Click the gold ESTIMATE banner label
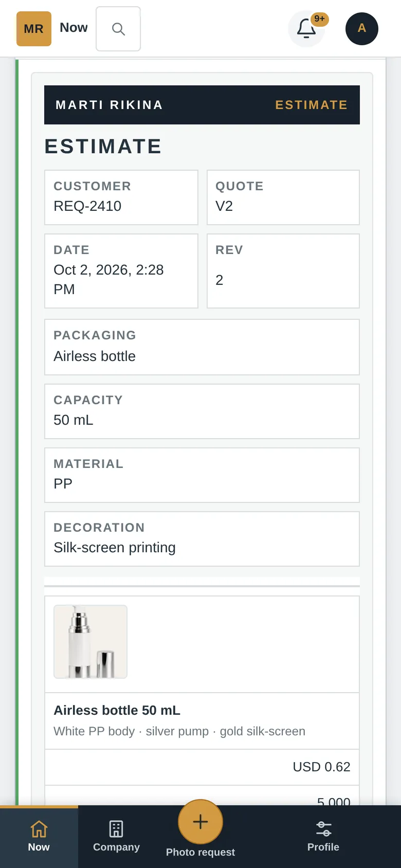 312,105
